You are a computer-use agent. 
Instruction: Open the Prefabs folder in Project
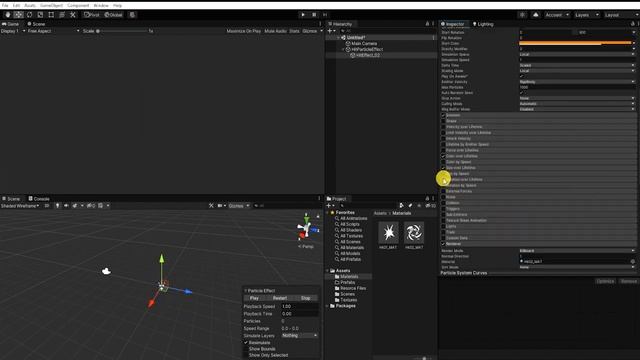(x=348, y=282)
